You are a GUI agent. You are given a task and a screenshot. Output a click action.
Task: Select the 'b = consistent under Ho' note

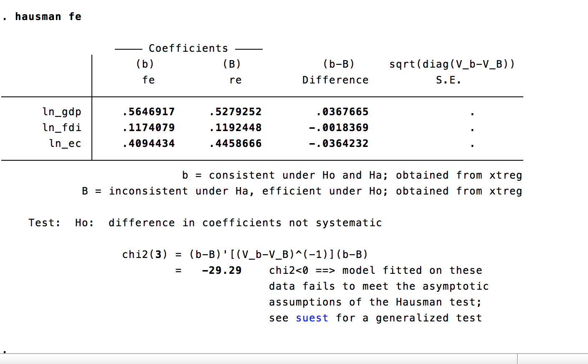(352, 175)
